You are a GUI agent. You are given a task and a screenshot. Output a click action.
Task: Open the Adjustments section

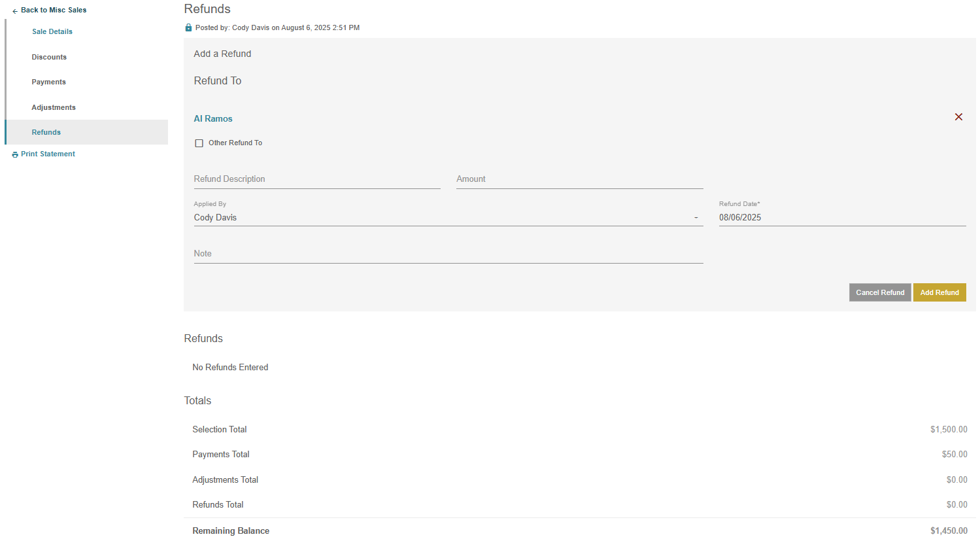54,107
